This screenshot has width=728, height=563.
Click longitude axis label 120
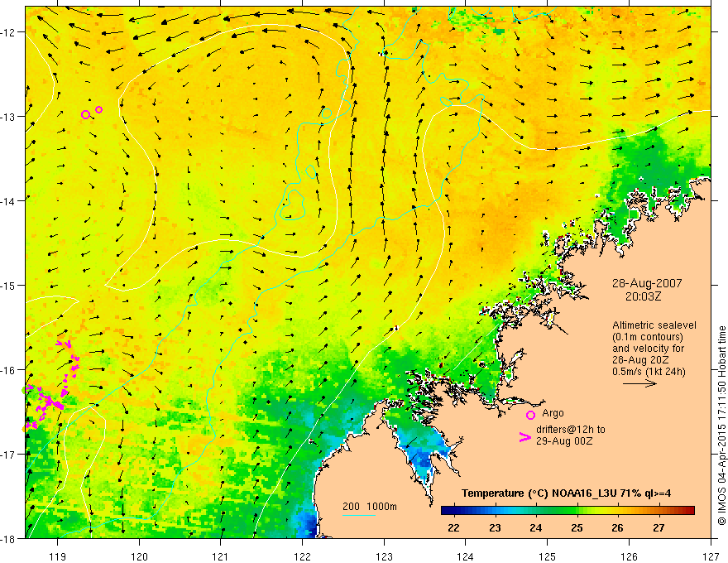coord(139,556)
